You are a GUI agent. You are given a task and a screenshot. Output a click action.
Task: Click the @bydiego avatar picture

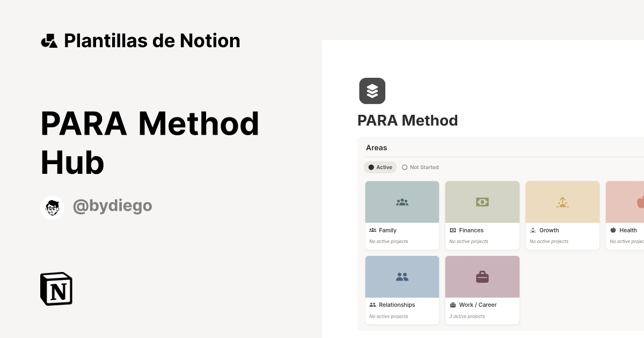click(x=52, y=207)
